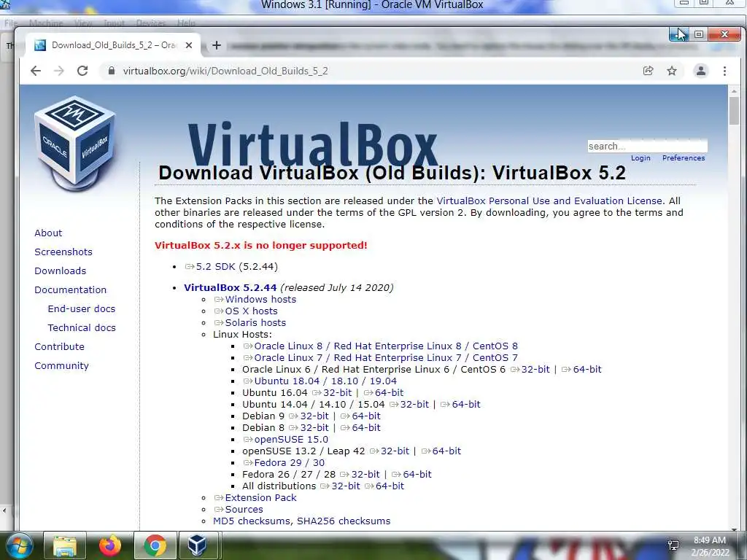This screenshot has width=747, height=560.
Task: Click the taskbar clock
Action: click(710, 546)
